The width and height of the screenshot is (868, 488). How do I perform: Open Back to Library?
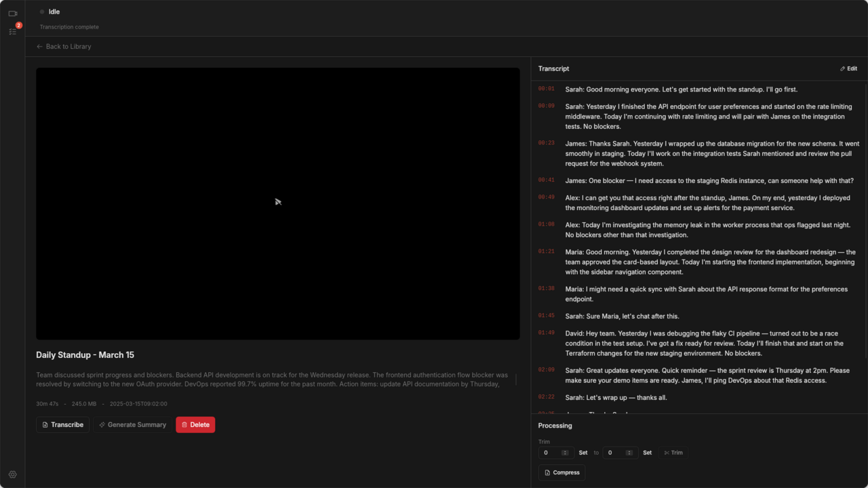pyautogui.click(x=68, y=46)
